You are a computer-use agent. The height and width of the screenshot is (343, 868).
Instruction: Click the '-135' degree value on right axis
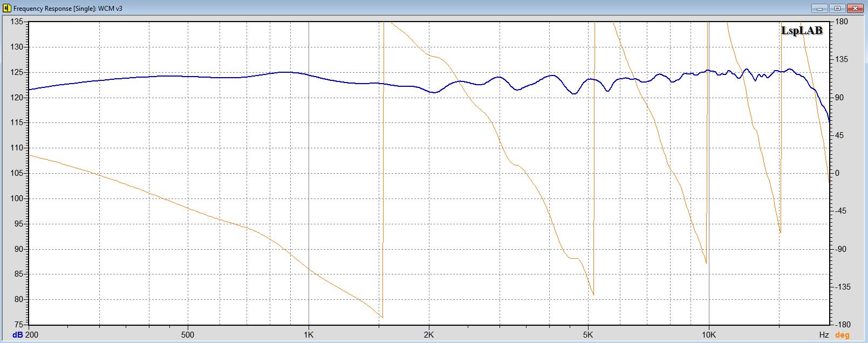[x=843, y=287]
